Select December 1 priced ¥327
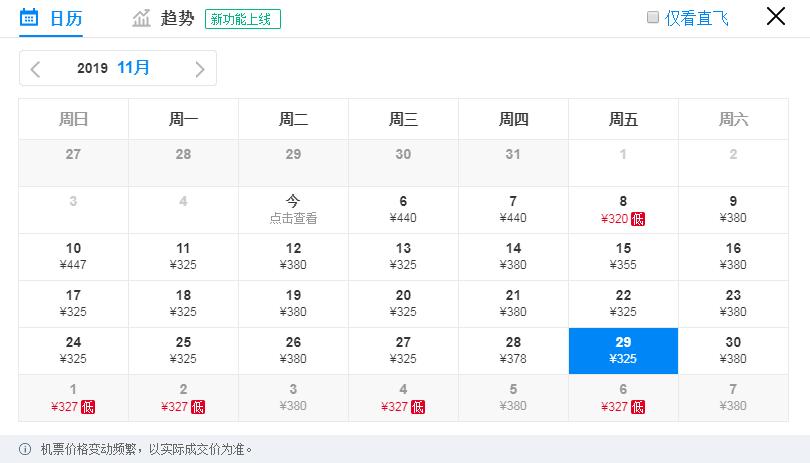810x463 pixels. tap(73, 398)
